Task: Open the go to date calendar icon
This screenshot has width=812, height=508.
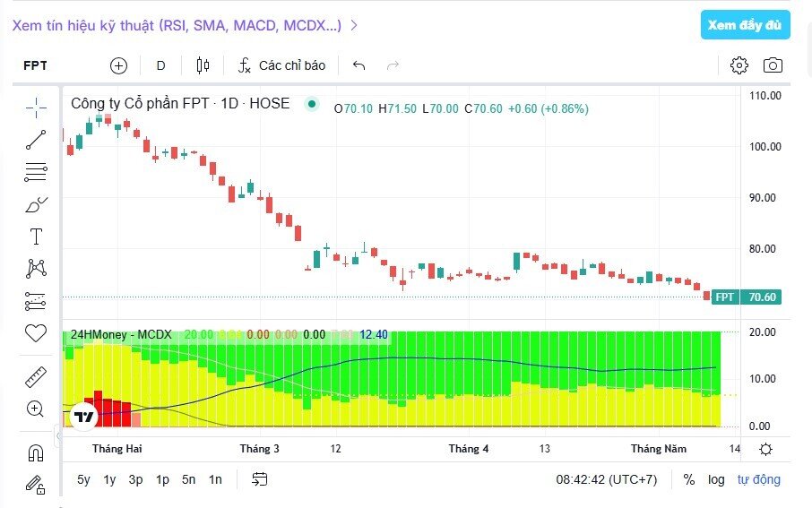Action: (x=259, y=479)
